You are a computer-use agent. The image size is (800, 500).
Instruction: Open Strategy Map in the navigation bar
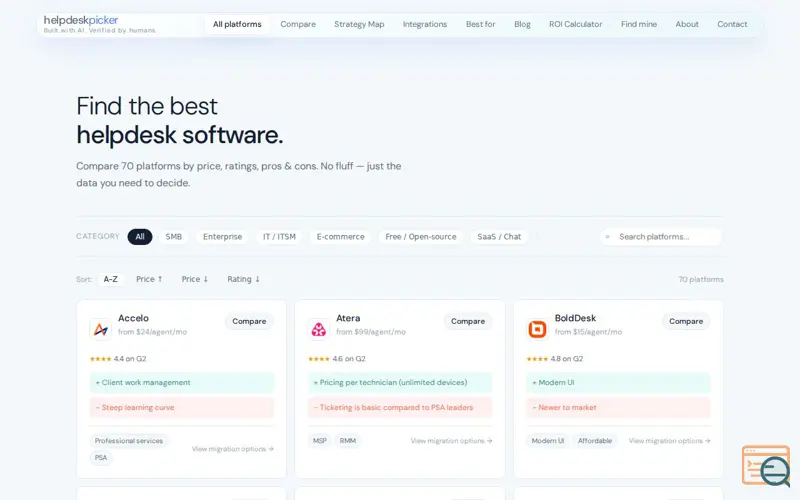tap(359, 24)
